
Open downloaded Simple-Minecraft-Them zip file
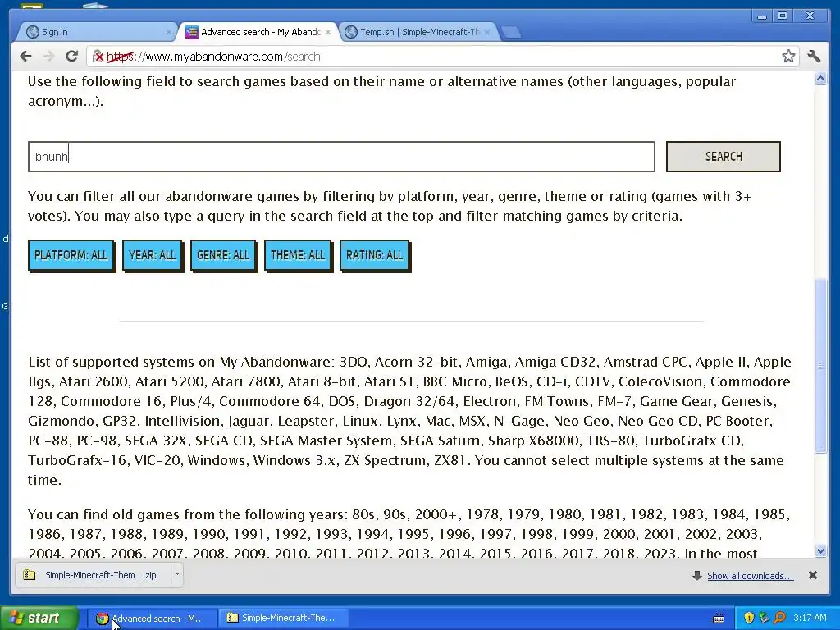(x=94, y=575)
